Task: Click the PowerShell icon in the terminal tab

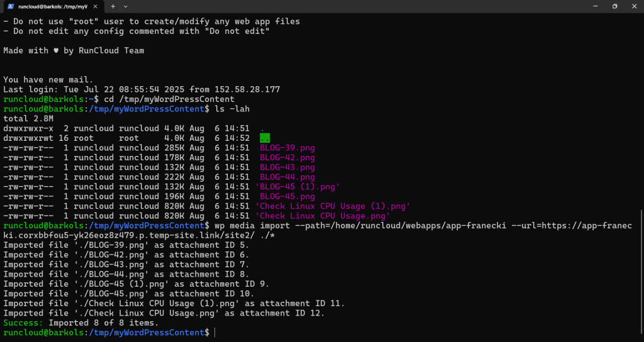Action: [x=10, y=6]
